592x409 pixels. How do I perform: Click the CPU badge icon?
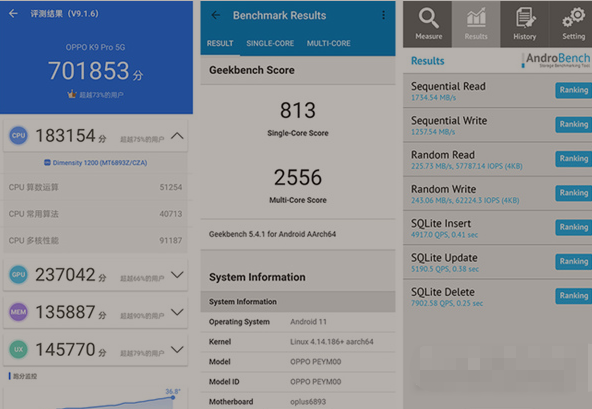click(x=18, y=136)
